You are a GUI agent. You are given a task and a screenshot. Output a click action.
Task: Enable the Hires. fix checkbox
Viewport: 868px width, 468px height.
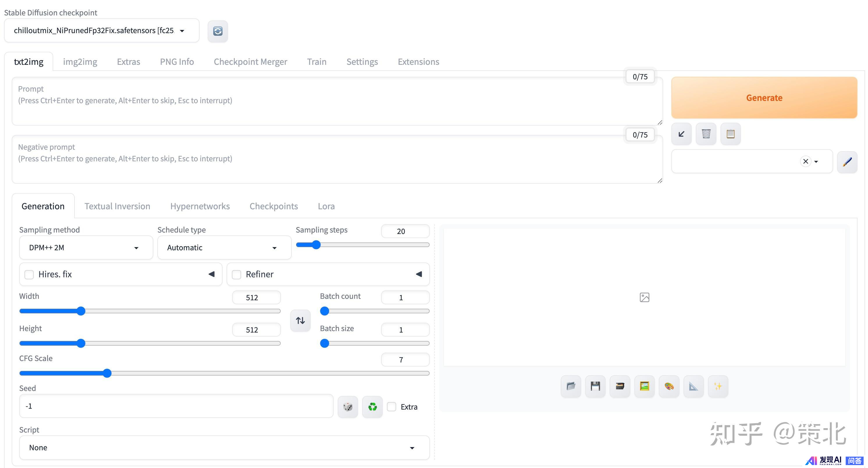(x=29, y=275)
